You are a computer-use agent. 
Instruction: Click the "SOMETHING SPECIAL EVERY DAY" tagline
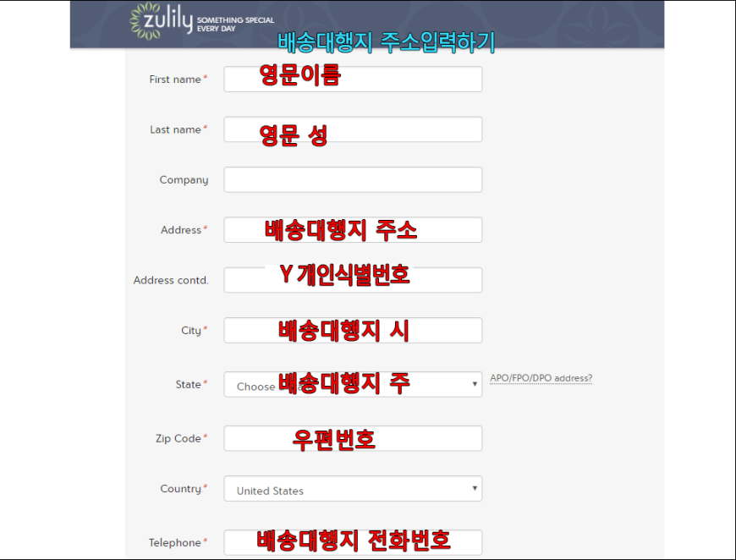click(x=236, y=24)
